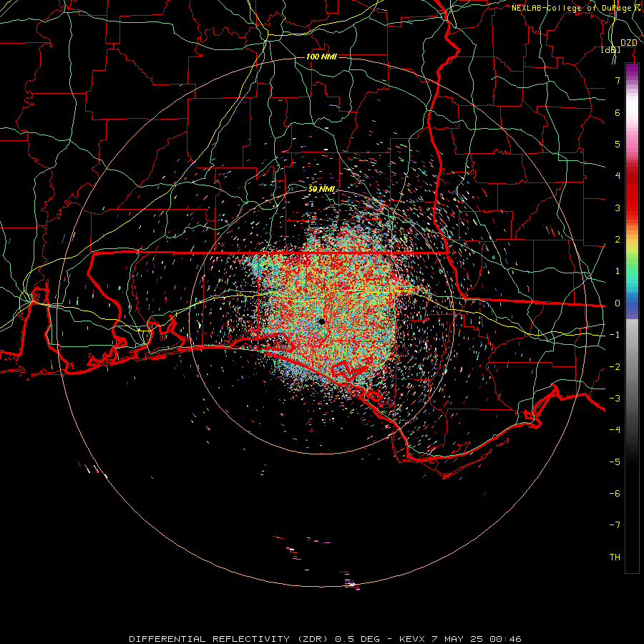Viewport: 644px width, 644px height.
Task: Click the -3 value on the scale
Action: (615, 399)
